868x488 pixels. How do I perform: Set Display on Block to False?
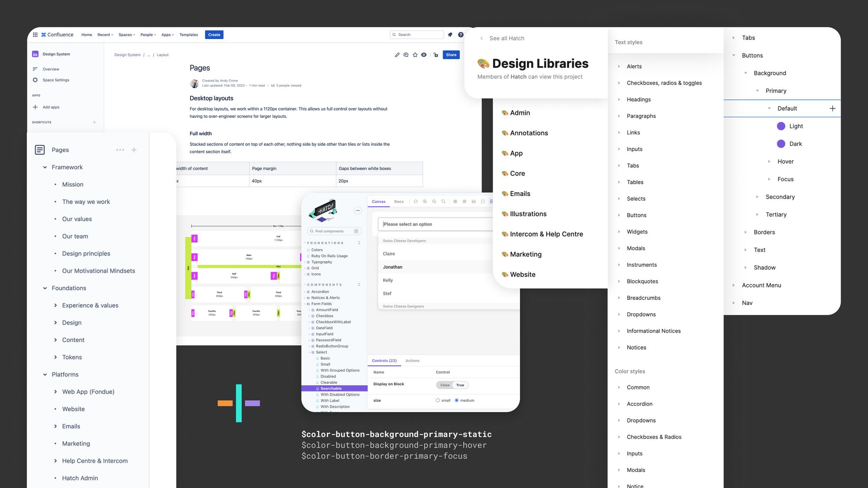coord(444,385)
